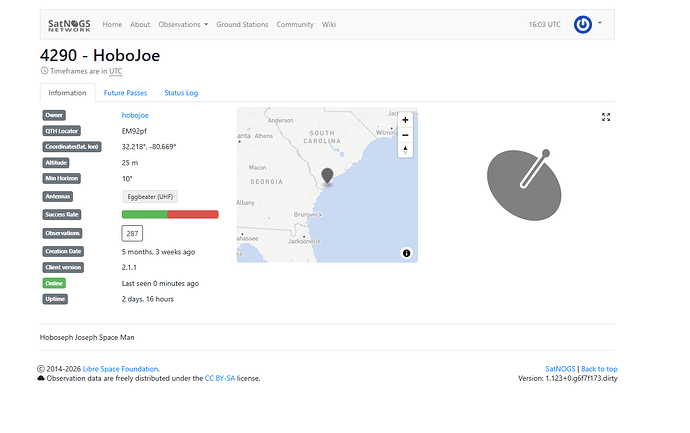Image resolution: width=690 pixels, height=433 pixels.
Task: Open the user account power icon
Action: [583, 24]
